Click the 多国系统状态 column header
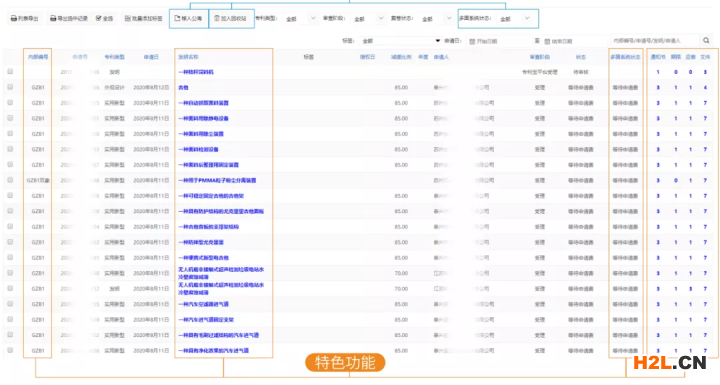This screenshot has width=720, height=385. 625,57
